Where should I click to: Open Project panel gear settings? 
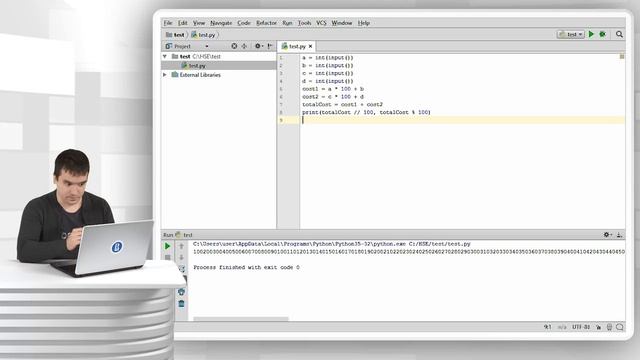click(258, 46)
